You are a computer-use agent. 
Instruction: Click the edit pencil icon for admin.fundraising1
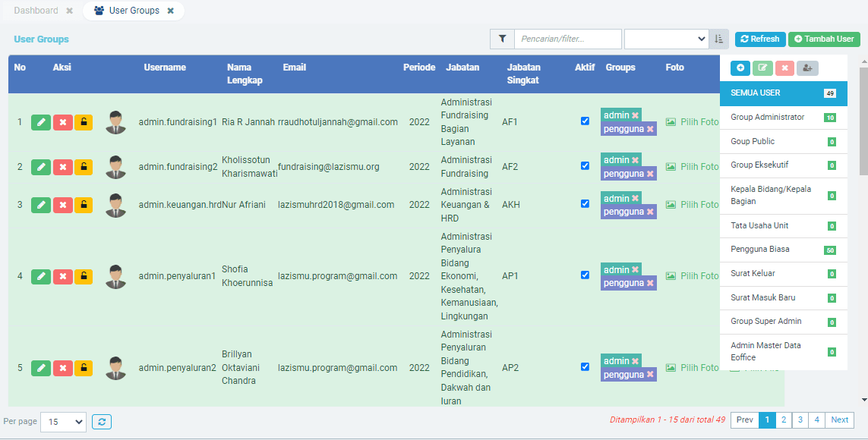pyautogui.click(x=40, y=122)
